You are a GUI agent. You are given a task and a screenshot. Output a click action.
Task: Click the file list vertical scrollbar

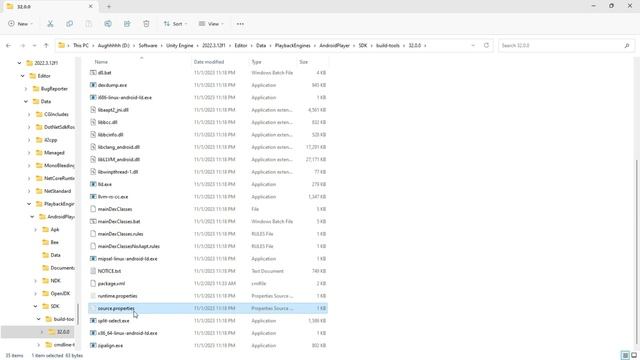tap(636, 251)
